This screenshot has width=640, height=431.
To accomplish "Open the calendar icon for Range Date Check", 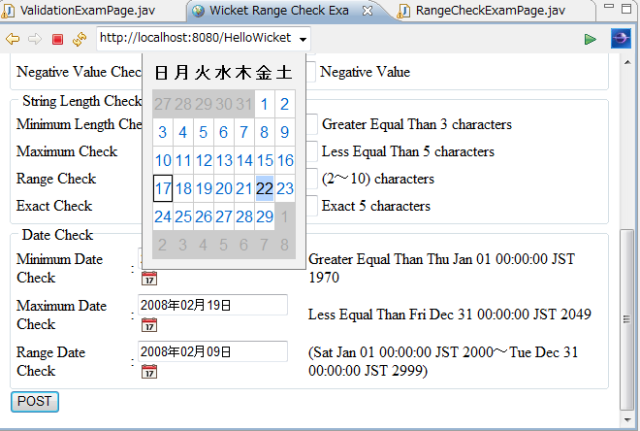I will pyautogui.click(x=149, y=372).
